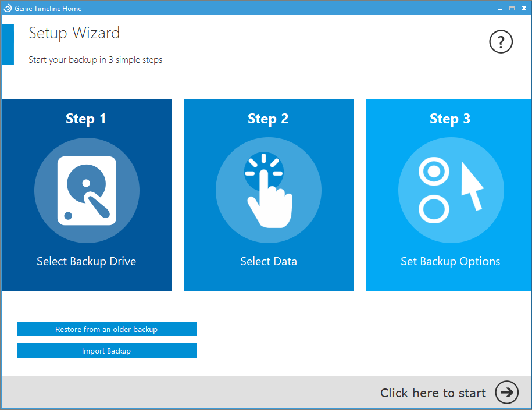
Task: Click the Select Data caption text
Action: pos(268,261)
